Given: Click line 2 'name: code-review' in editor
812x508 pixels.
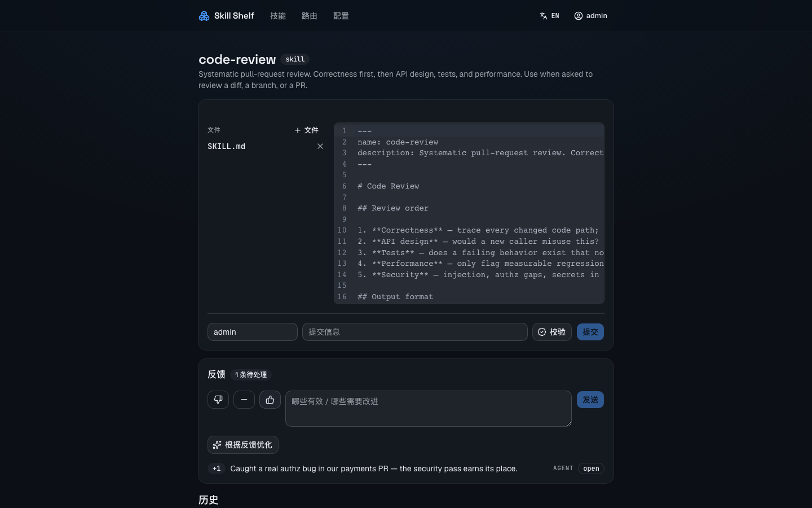Looking at the screenshot, I should click(398, 142).
